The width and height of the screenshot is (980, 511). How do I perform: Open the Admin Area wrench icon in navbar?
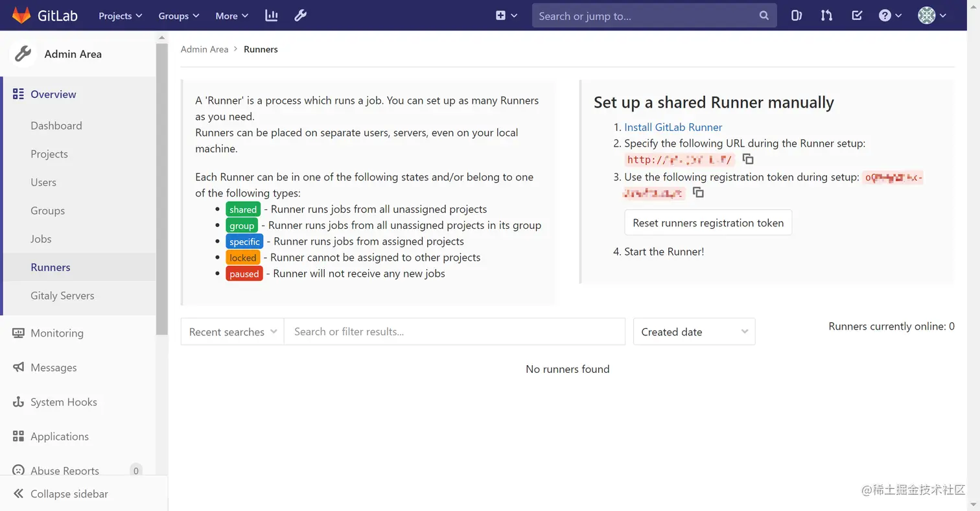click(x=300, y=16)
